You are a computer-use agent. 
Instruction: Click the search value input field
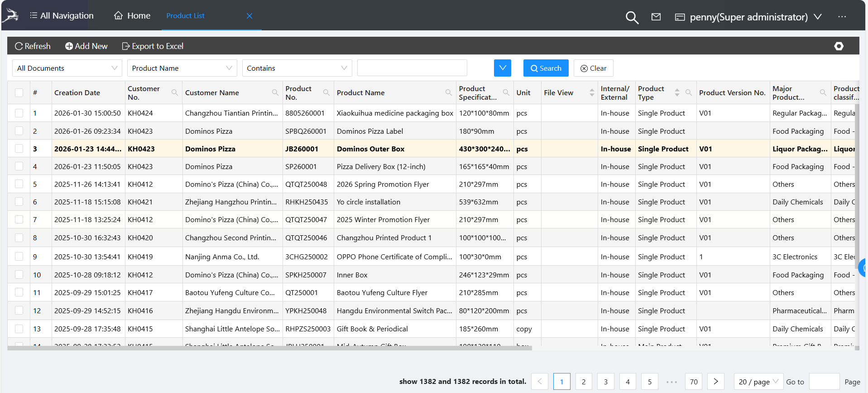click(412, 68)
